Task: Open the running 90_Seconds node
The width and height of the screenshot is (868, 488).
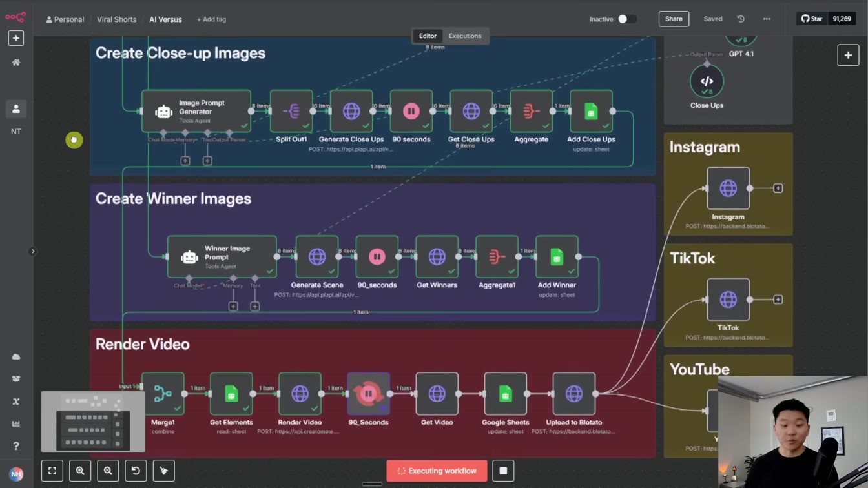Action: pyautogui.click(x=369, y=394)
